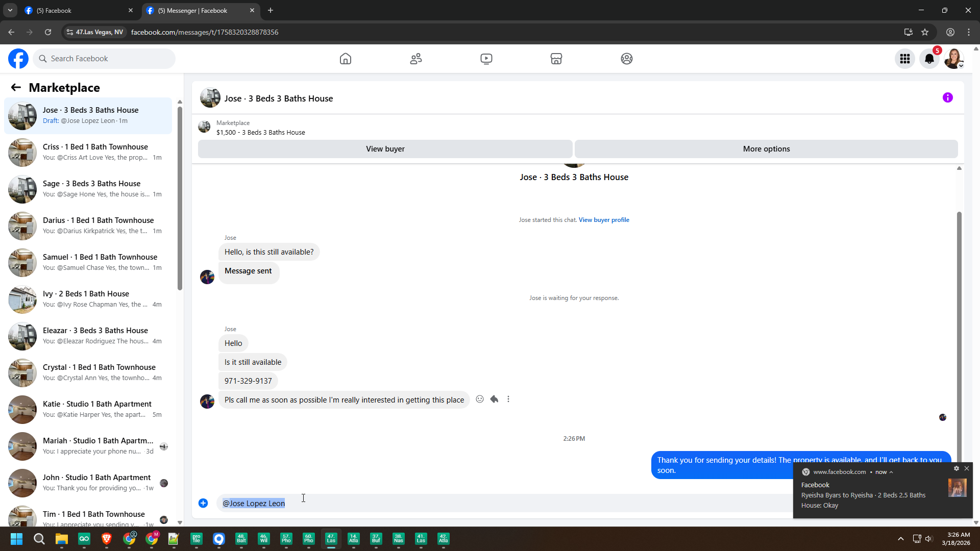The height and width of the screenshot is (551, 980).
Task: Bookmark this page with the star icon
Action: click(x=925, y=32)
